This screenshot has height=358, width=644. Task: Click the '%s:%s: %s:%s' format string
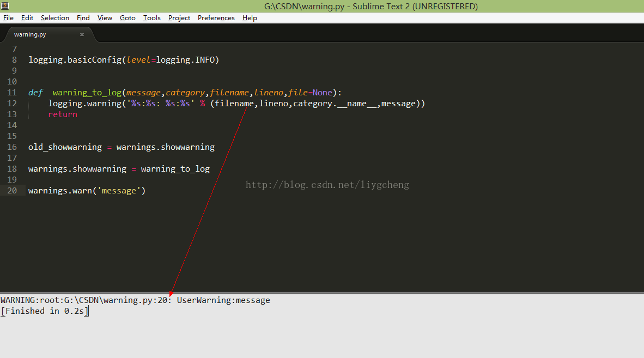pos(161,104)
